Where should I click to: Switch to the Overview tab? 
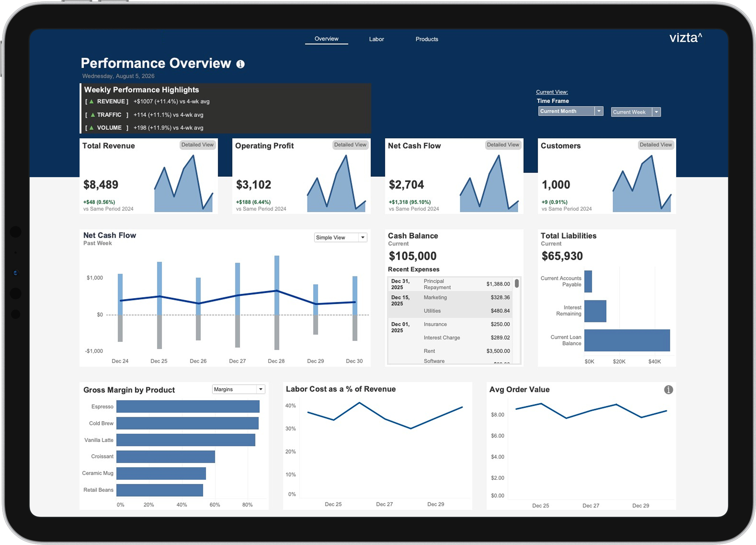326,39
